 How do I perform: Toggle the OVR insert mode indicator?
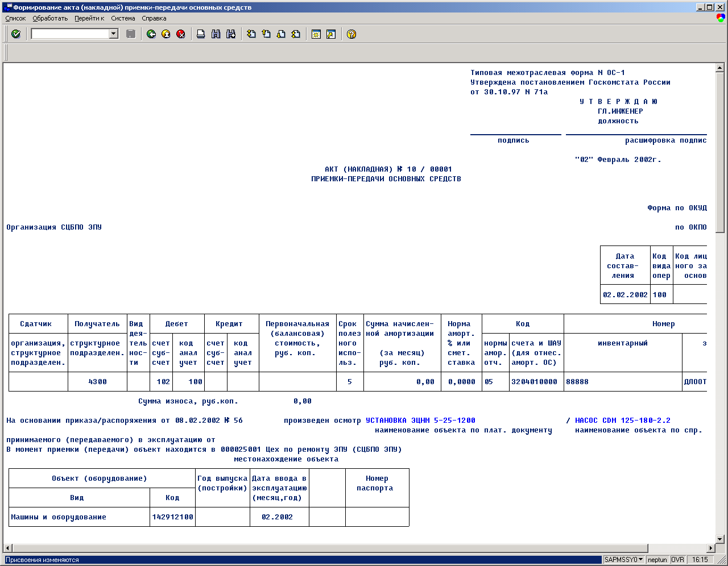pyautogui.click(x=677, y=560)
